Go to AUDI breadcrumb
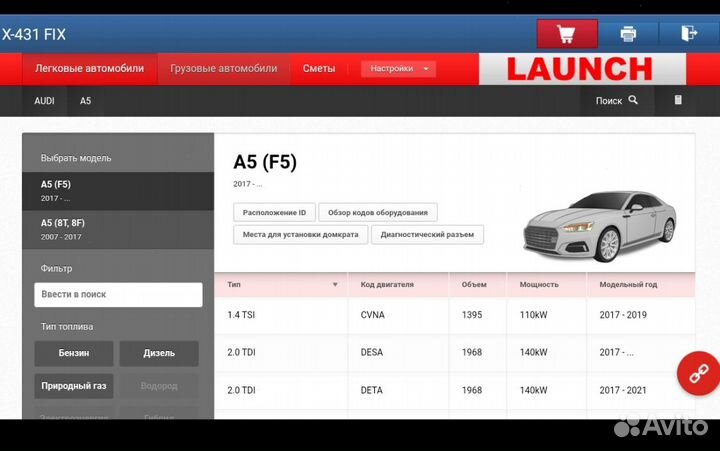 (x=45, y=101)
